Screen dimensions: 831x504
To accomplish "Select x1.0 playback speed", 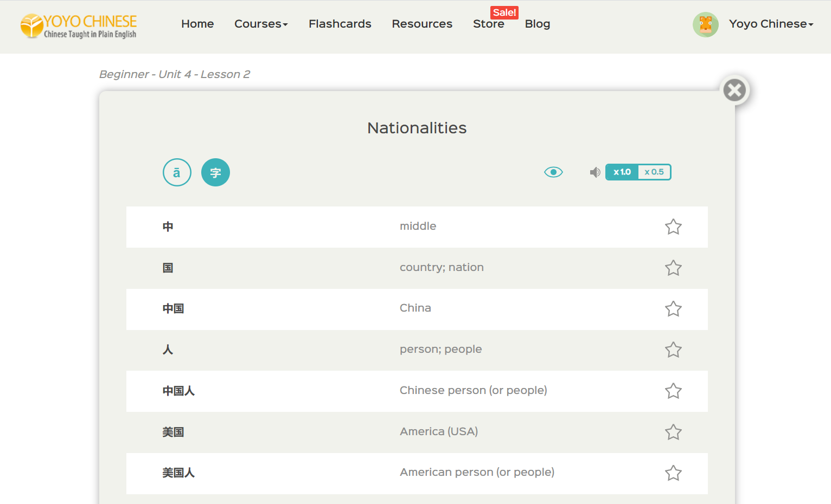I will (x=622, y=172).
